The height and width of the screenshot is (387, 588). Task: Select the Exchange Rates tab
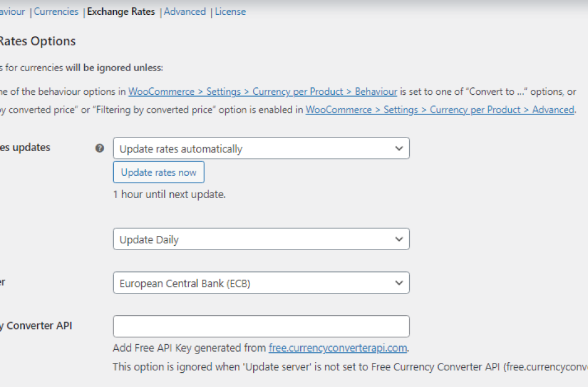point(121,11)
